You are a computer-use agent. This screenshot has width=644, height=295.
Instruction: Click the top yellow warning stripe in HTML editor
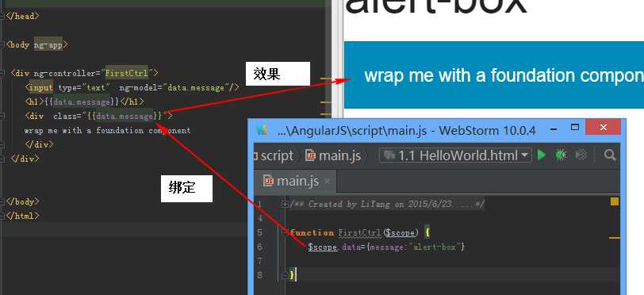pyautogui.click(x=326, y=78)
